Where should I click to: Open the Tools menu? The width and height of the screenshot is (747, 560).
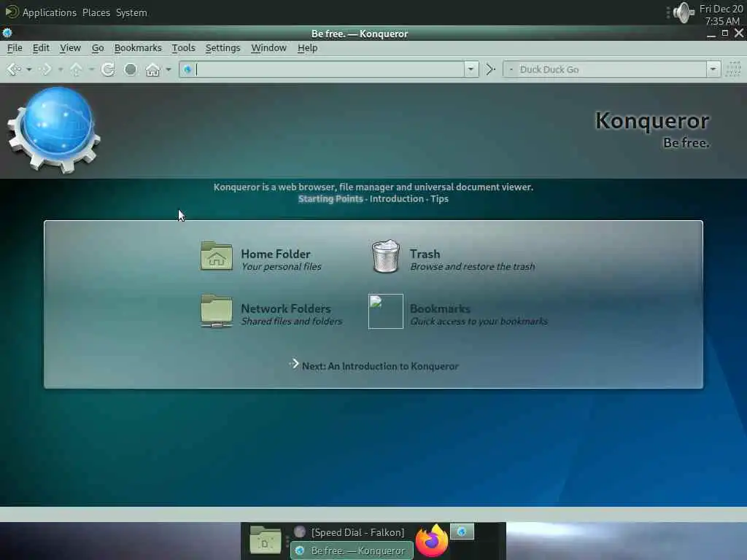183,48
